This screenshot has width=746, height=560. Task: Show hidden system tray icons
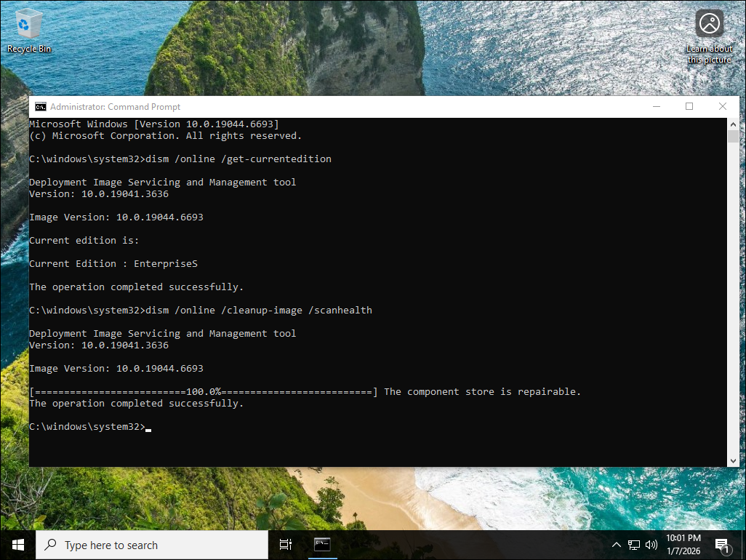(x=616, y=545)
